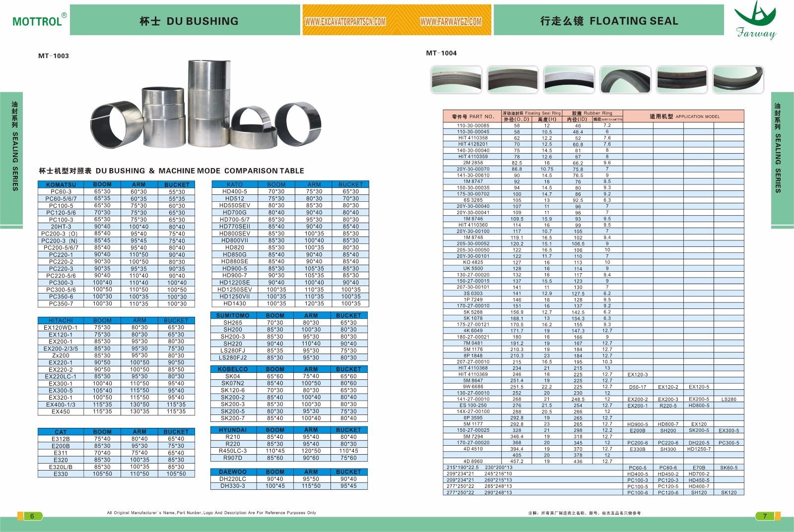Select the DH330-3 row label
The height and width of the screenshot is (532, 794).
(x=233, y=486)
